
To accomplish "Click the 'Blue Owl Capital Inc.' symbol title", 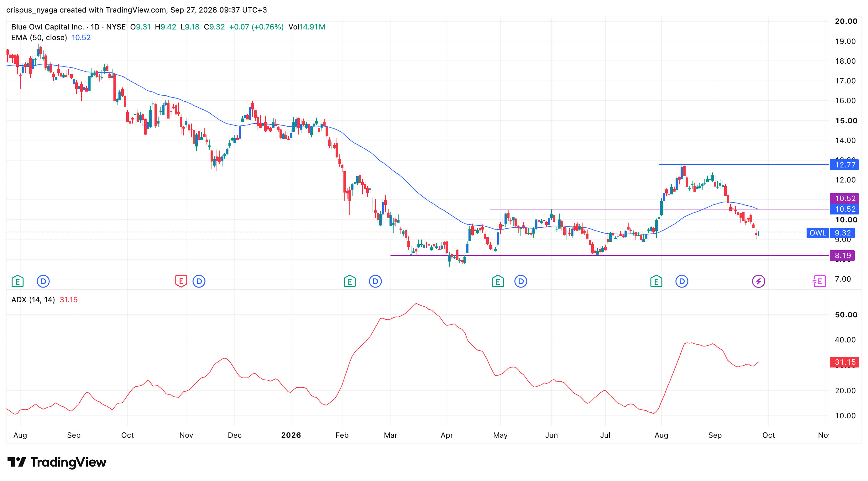I will 48,27.
